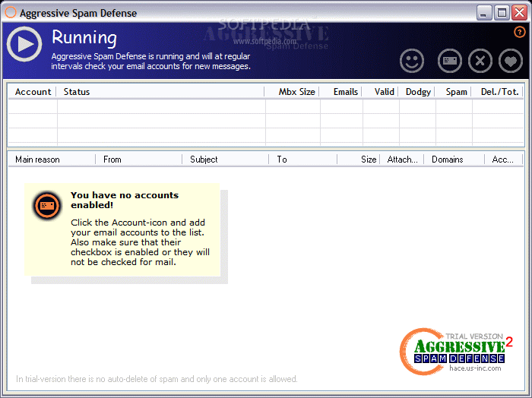
Task: Click the To column header
Action: [303, 160]
